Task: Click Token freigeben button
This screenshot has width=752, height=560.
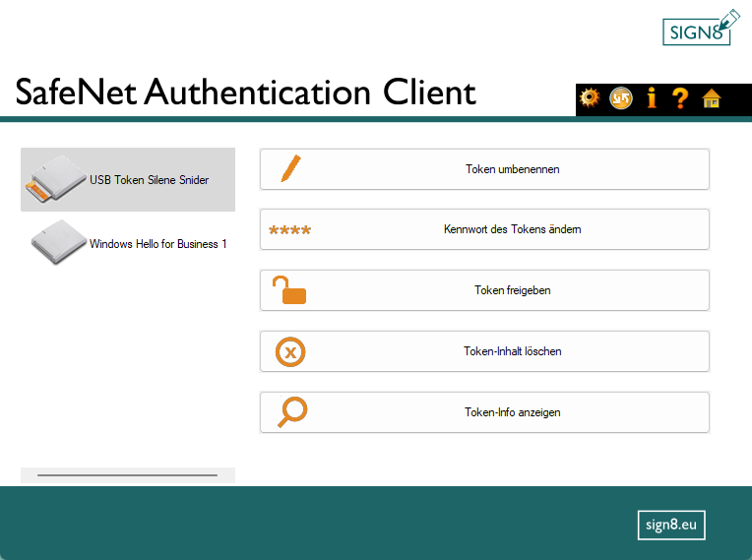Action: tap(484, 290)
